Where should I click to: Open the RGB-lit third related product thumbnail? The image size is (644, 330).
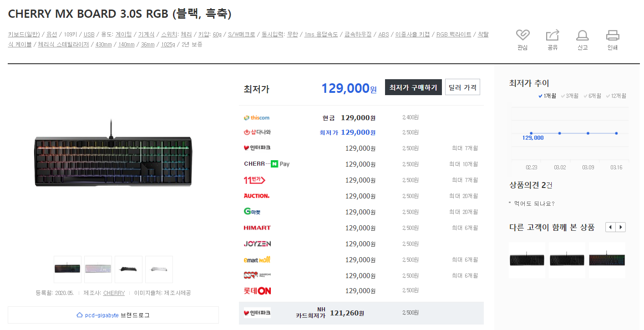607,260
